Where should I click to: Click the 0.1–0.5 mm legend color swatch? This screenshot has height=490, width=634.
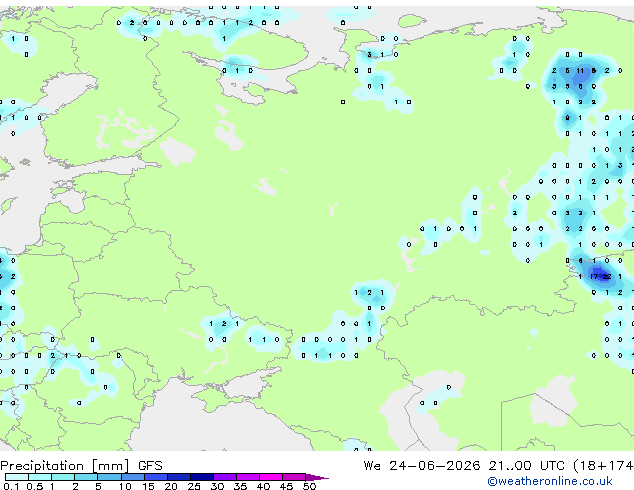17,477
